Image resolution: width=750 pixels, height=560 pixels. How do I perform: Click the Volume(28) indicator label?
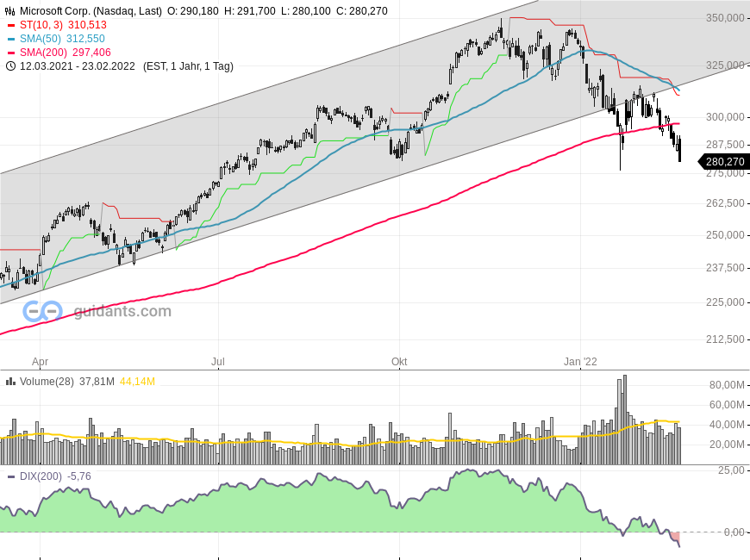click(47, 382)
